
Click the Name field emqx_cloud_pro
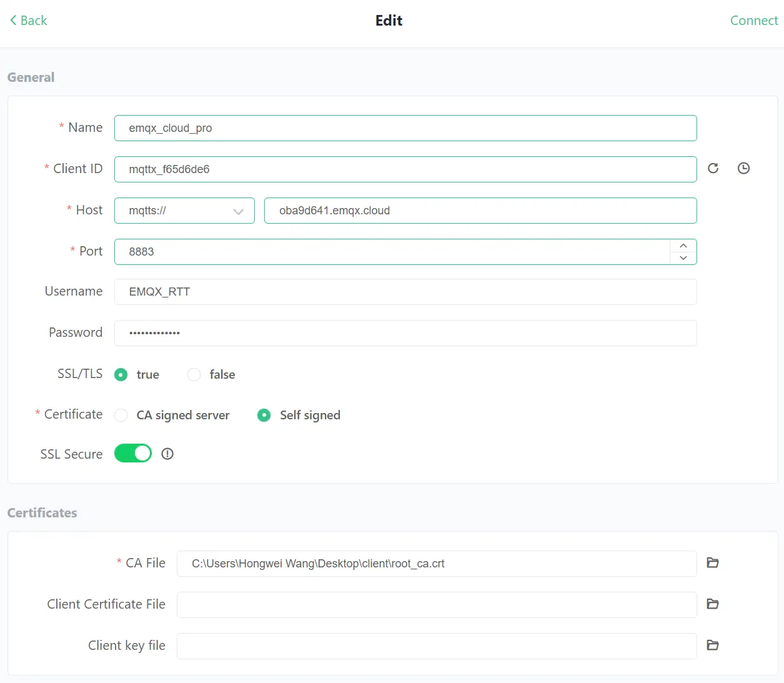405,128
